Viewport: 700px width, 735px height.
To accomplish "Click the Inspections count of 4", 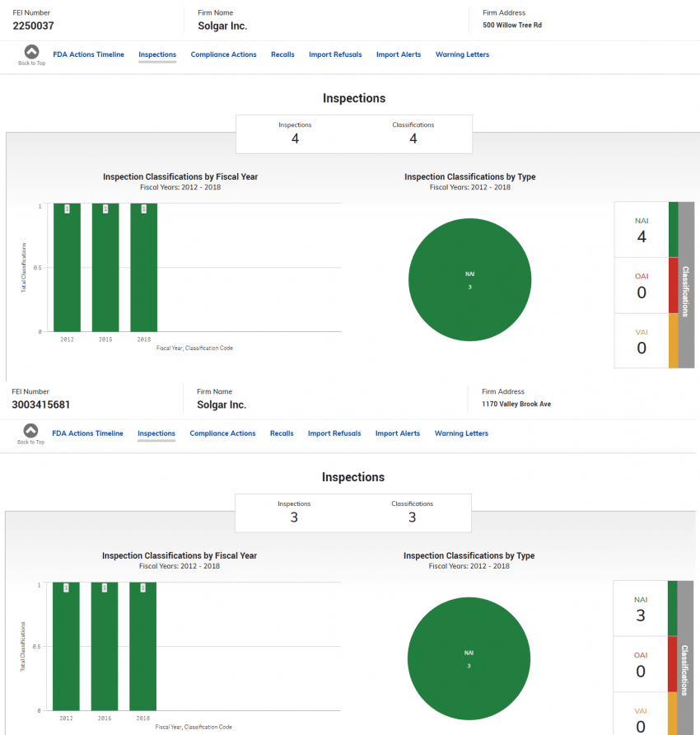I will [295, 138].
